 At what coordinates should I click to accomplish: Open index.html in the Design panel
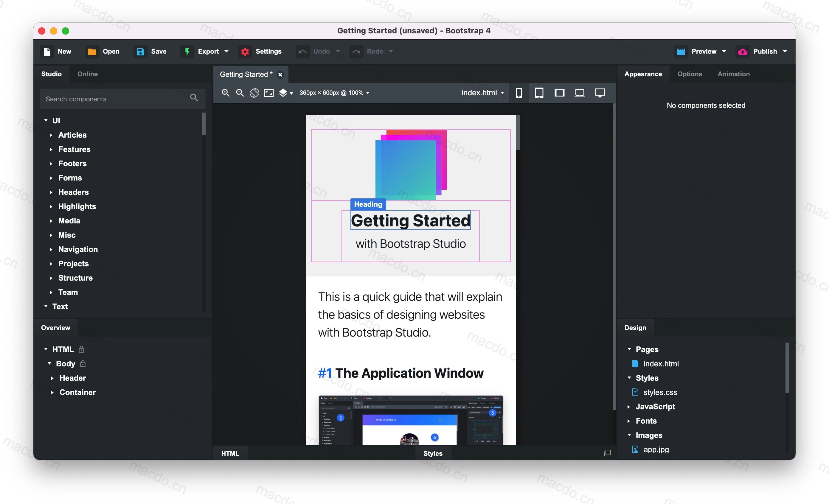coord(661,363)
